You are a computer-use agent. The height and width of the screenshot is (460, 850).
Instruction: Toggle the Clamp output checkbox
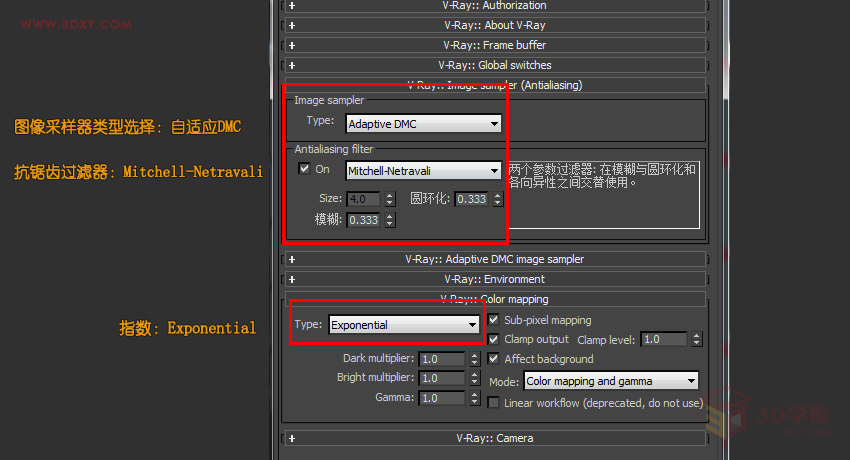pyautogui.click(x=493, y=339)
